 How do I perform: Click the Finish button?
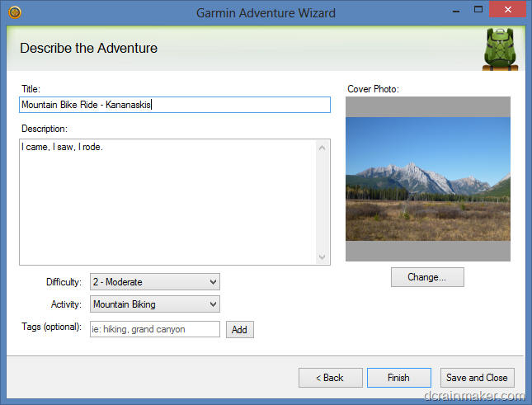(399, 378)
